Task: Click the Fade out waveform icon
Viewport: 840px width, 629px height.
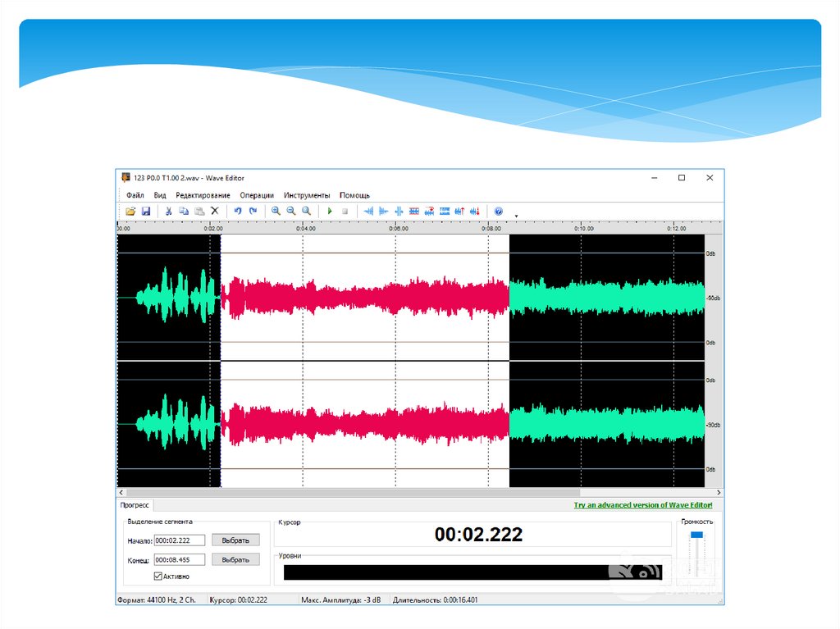Action: pos(384,211)
